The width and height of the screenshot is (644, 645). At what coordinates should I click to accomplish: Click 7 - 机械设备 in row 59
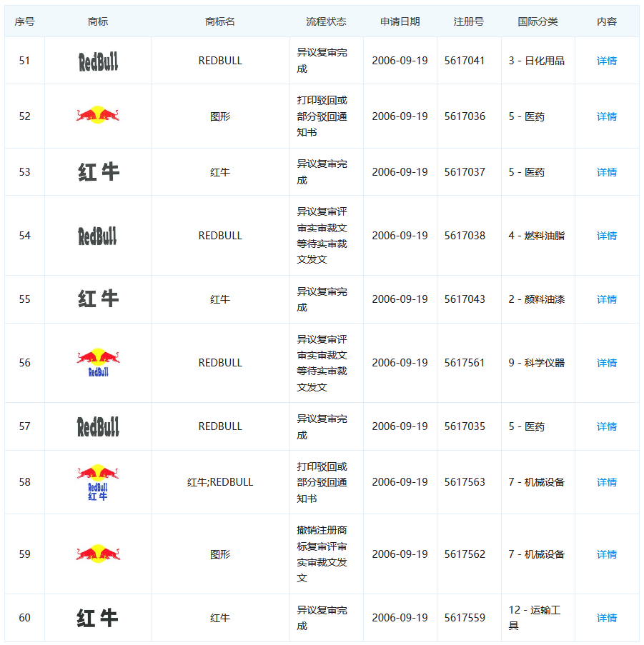click(537, 554)
